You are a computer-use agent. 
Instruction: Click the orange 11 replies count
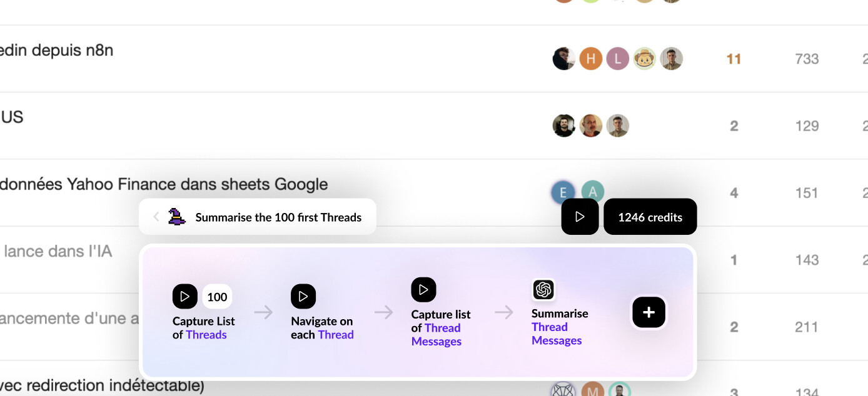734,59
